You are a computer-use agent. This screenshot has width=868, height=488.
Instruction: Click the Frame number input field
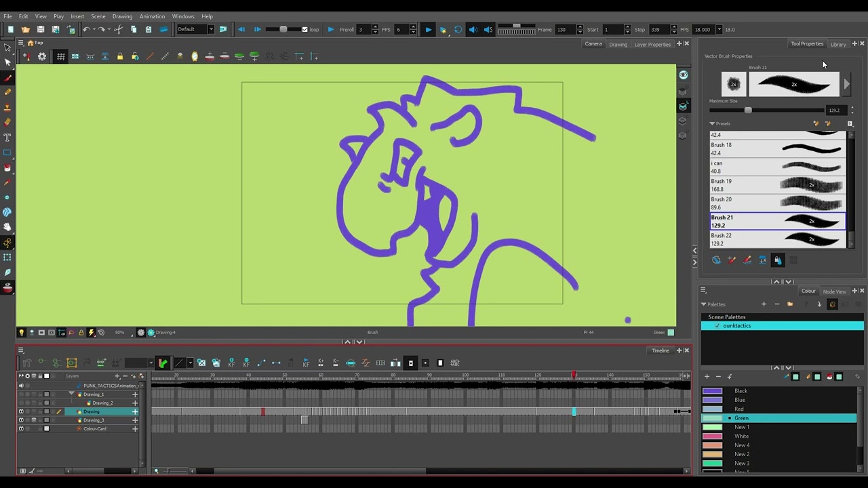pyautogui.click(x=565, y=29)
